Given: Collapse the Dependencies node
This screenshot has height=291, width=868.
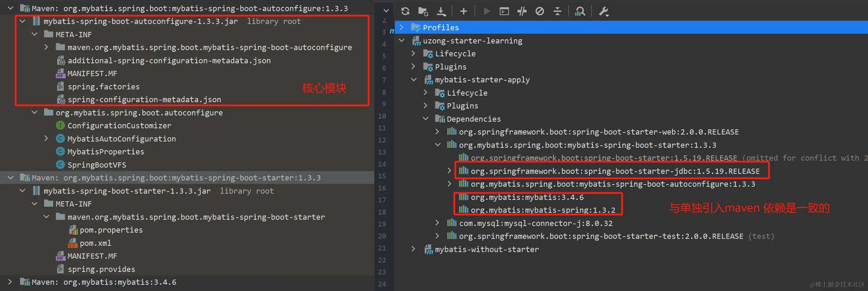Looking at the screenshot, I should 425,119.
